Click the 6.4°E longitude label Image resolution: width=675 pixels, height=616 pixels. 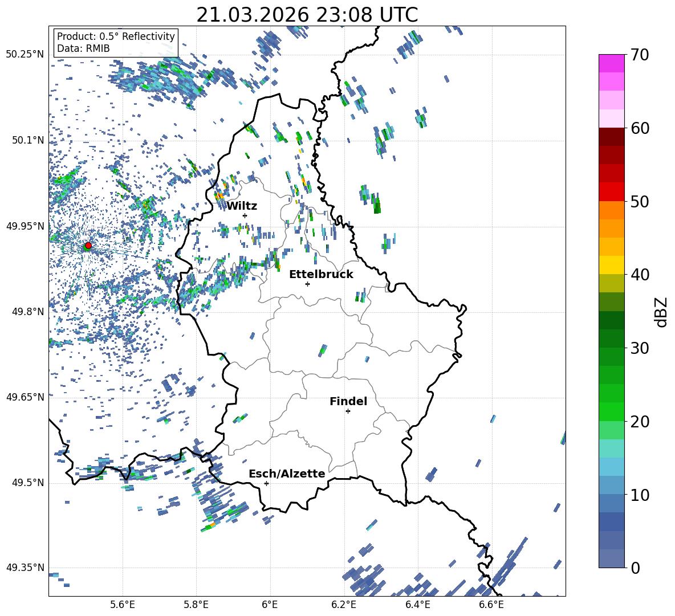[x=417, y=605]
